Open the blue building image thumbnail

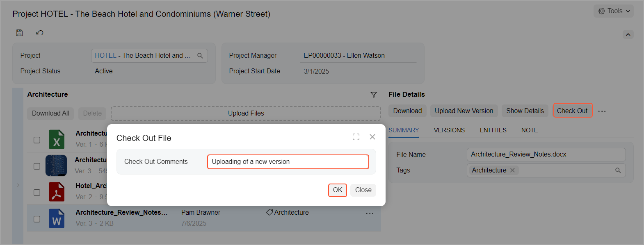(56, 166)
